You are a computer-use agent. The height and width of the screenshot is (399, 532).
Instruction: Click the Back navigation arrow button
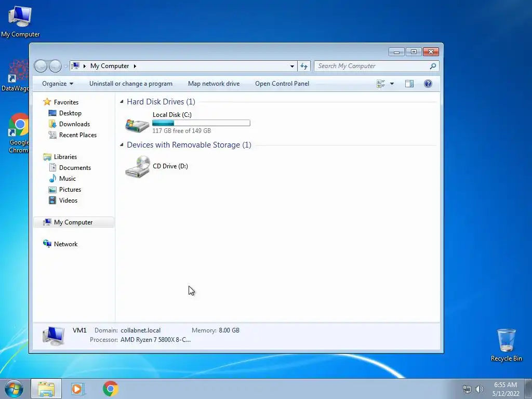tap(41, 66)
